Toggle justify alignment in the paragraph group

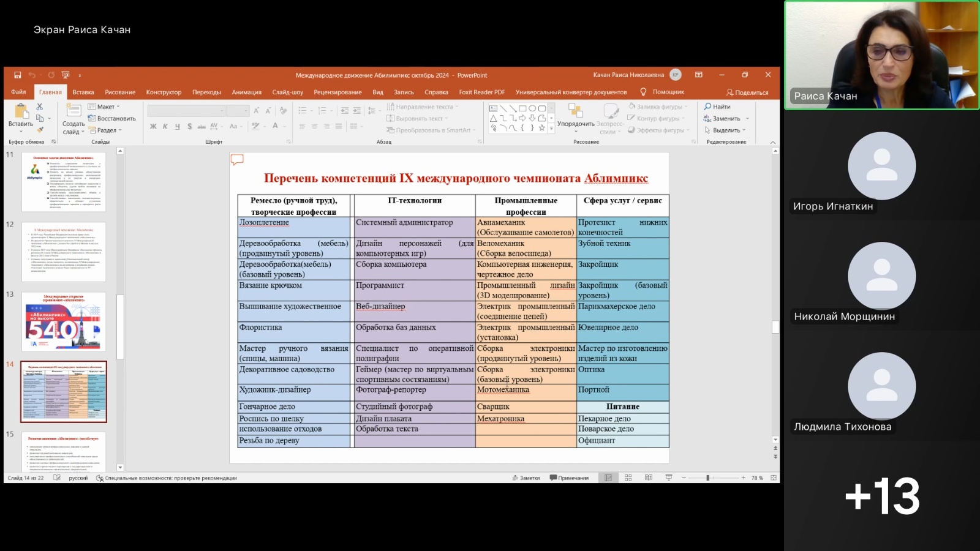point(339,126)
